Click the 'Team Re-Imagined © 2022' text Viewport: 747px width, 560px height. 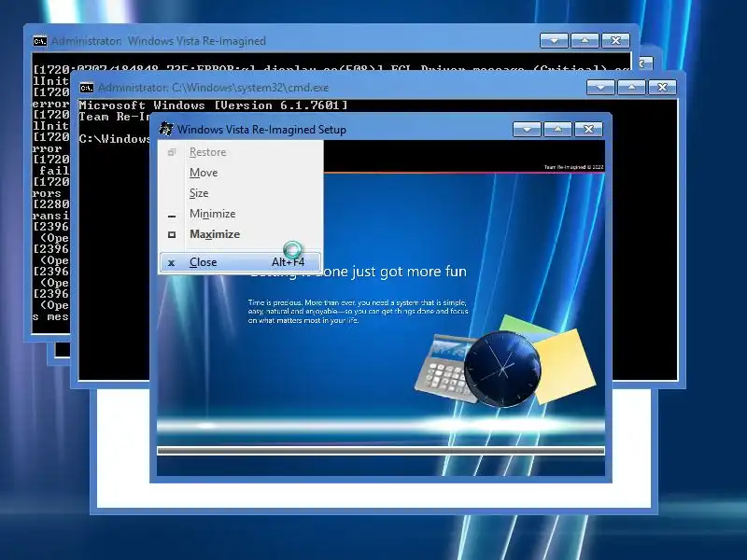click(573, 167)
